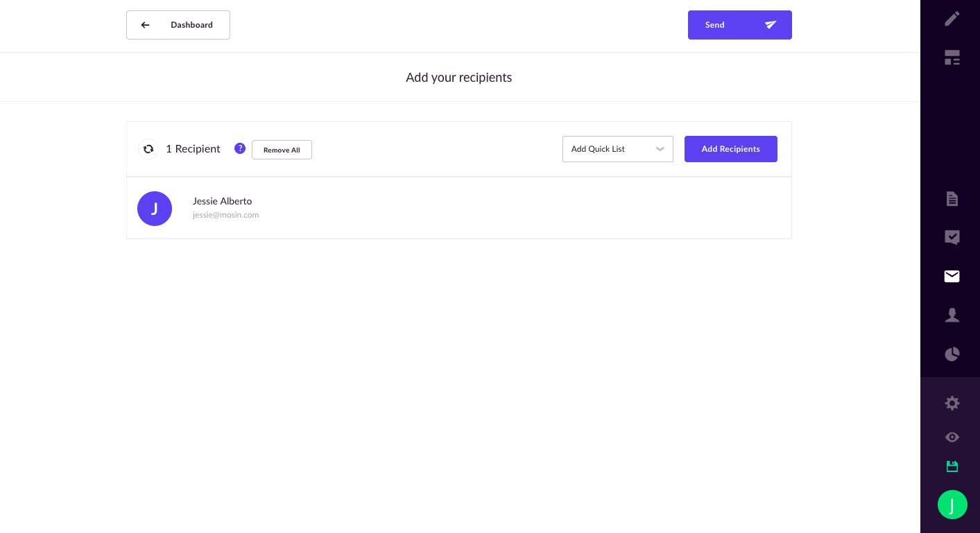The width and height of the screenshot is (980, 533).
Task: Click the refresh recipients icon
Action: 148,149
